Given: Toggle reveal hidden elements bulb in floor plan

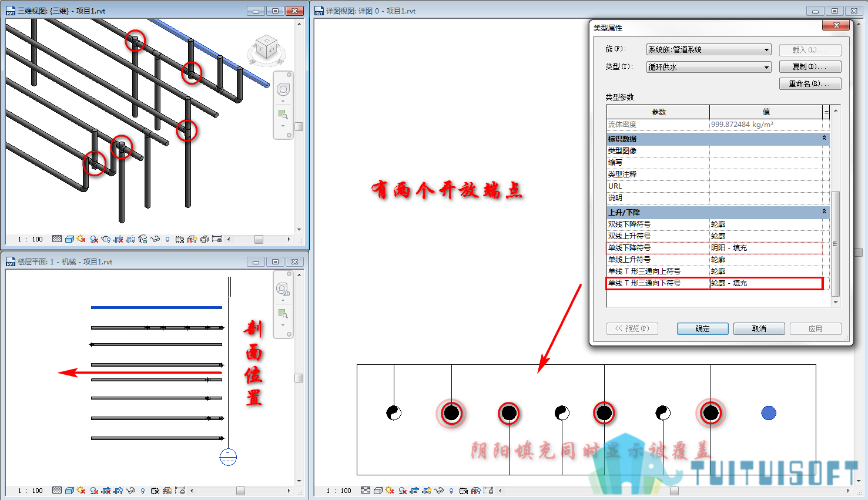Looking at the screenshot, I should tap(143, 490).
